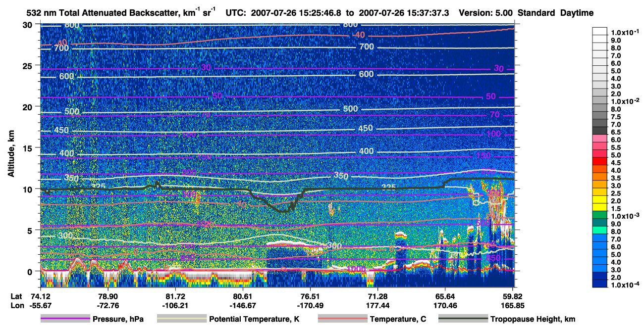Click the latitude value '65.64'
The image size is (644, 330).
coord(445,296)
